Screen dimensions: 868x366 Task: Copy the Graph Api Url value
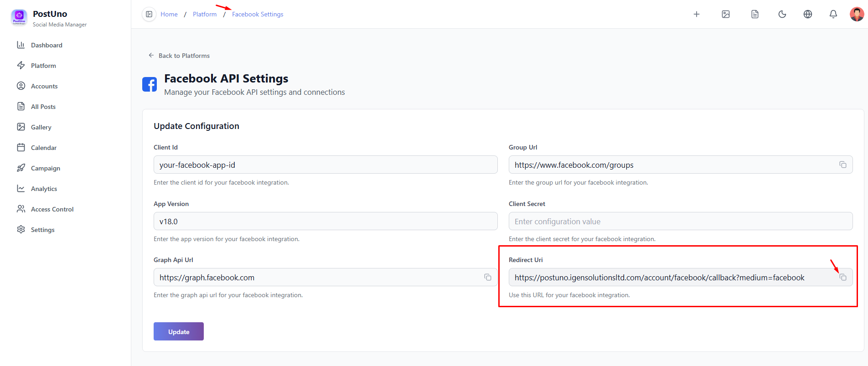coord(487,278)
